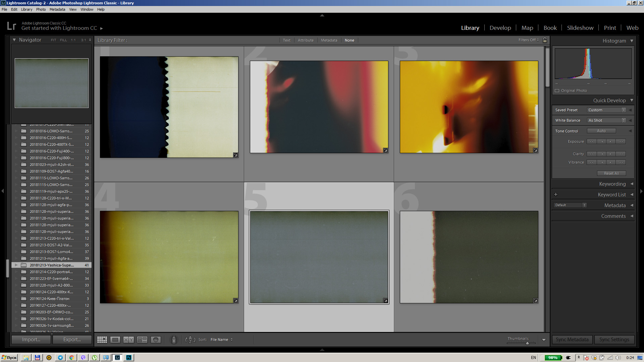Adjust the Thumbnails size slider
Image resolution: width=644 pixels, height=362 pixels.
527,343
